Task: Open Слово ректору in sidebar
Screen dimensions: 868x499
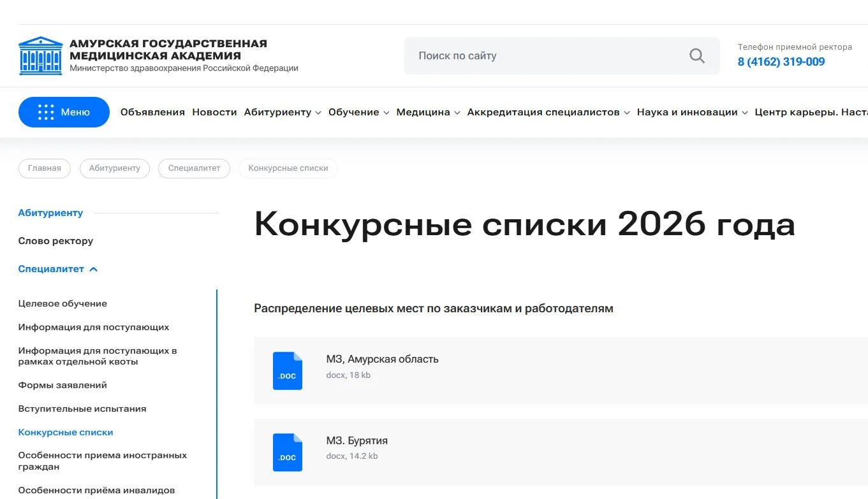Action: coord(55,241)
